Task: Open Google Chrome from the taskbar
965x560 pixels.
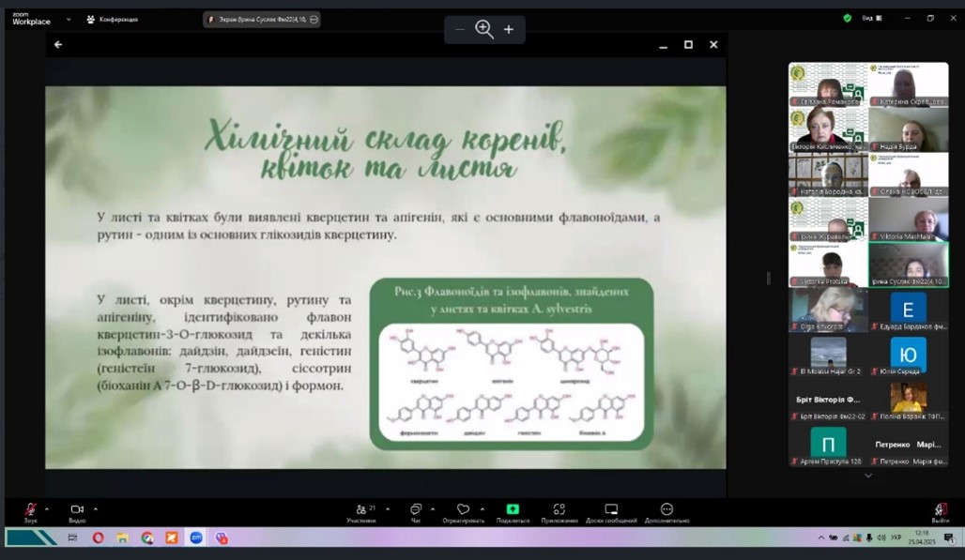Action: 147,537
